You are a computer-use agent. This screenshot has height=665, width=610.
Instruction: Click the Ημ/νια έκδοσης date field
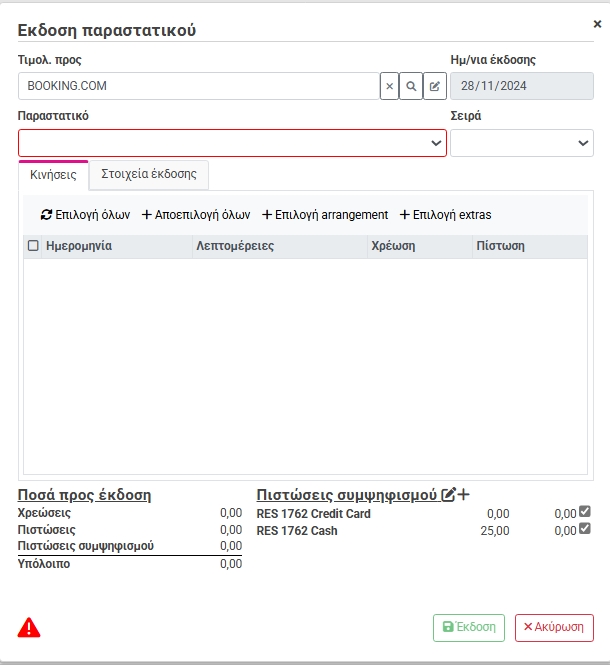[522, 86]
